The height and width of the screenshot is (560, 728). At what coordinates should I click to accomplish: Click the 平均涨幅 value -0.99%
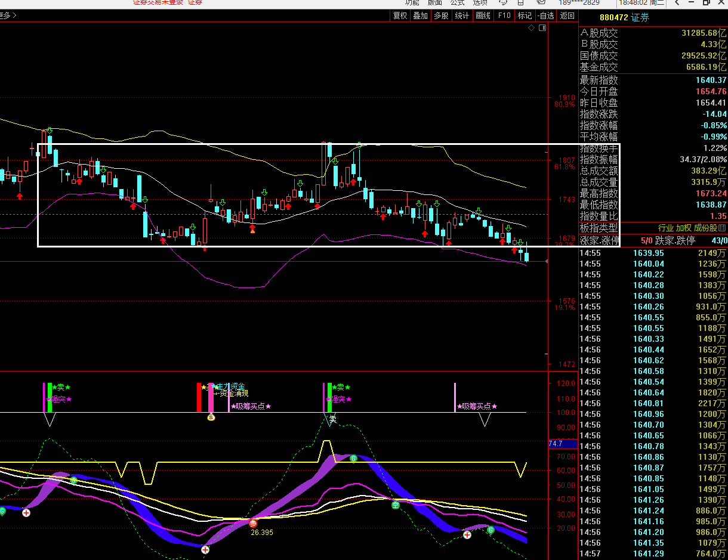(713, 137)
